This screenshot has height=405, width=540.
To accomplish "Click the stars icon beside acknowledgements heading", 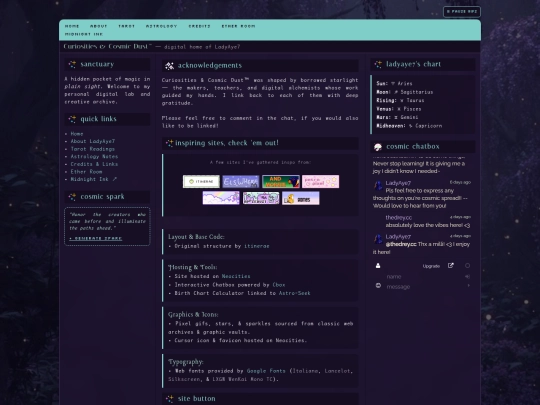I will click(x=169, y=65).
